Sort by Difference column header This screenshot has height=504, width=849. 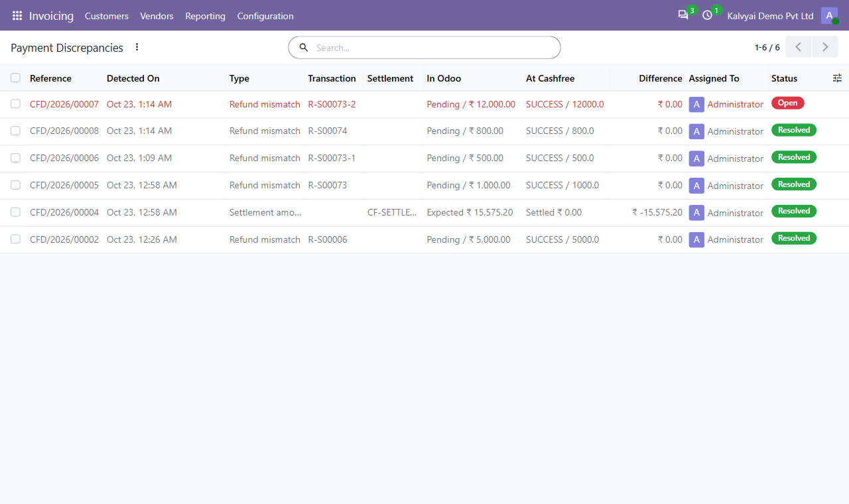point(661,78)
